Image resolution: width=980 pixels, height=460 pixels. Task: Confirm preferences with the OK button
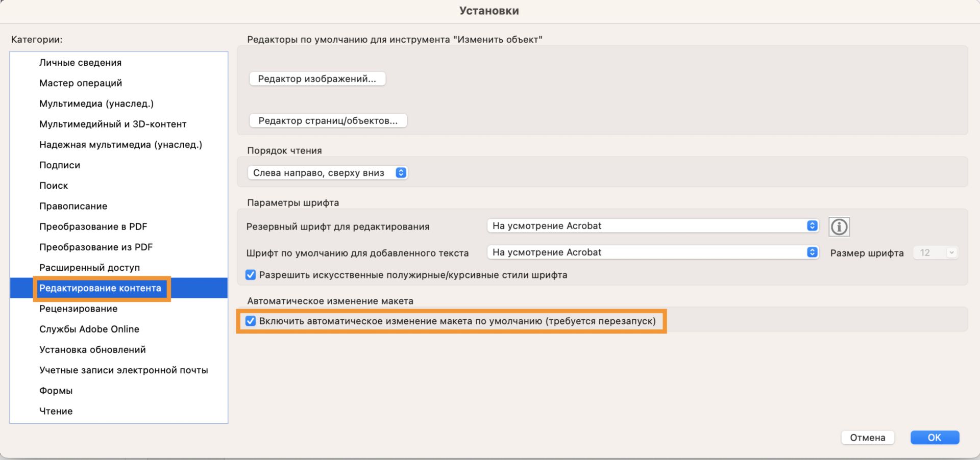935,438
